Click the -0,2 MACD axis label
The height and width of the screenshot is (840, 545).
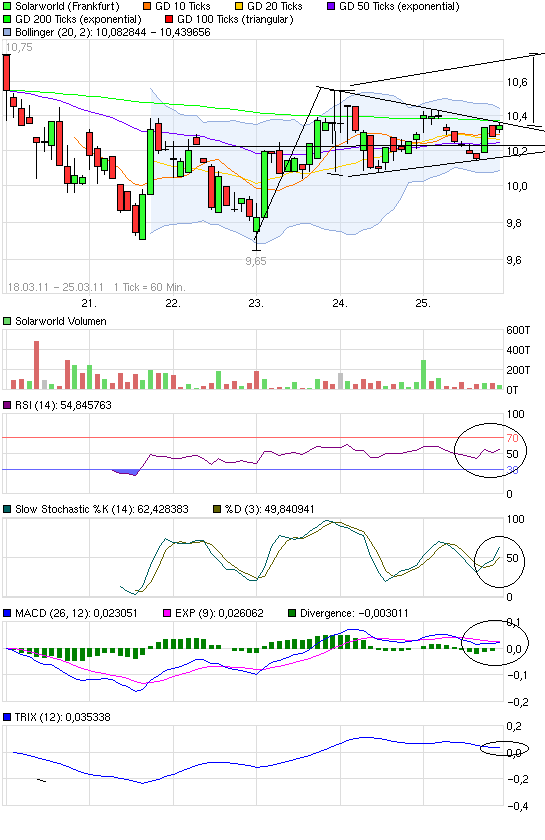pos(517,702)
